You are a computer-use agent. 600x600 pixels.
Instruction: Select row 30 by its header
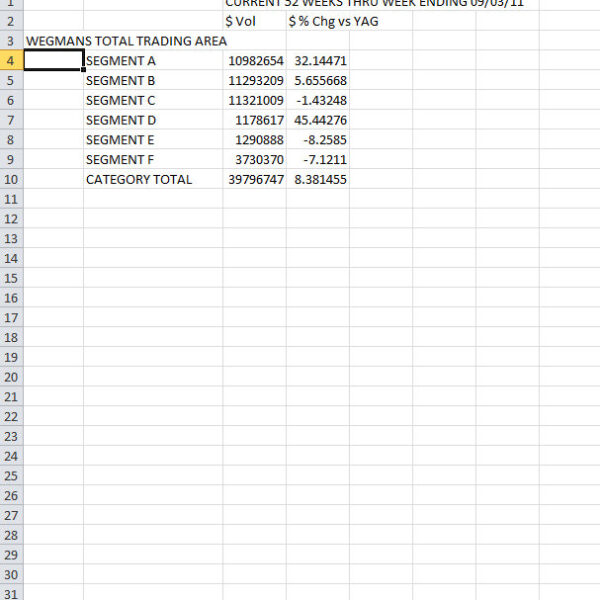11,574
